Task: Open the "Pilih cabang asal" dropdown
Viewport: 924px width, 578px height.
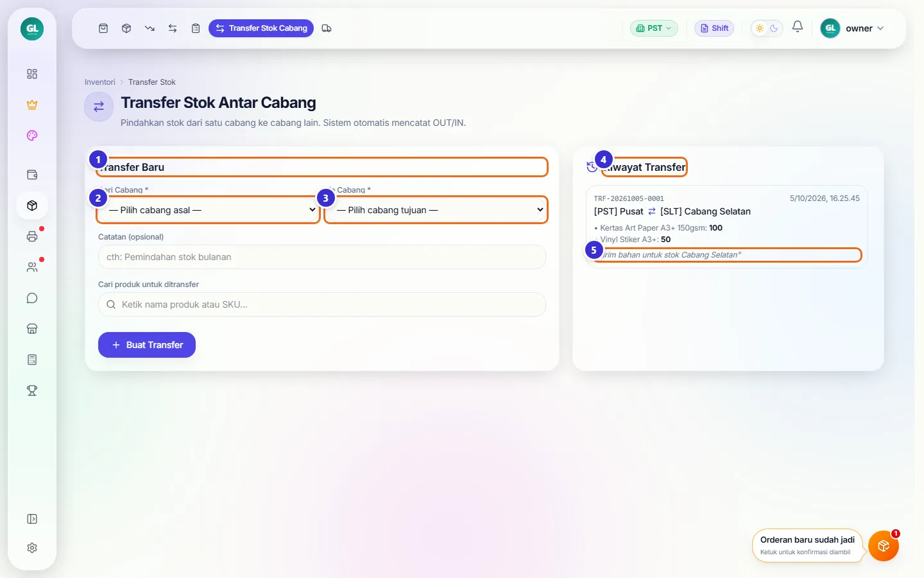Action: click(x=208, y=210)
